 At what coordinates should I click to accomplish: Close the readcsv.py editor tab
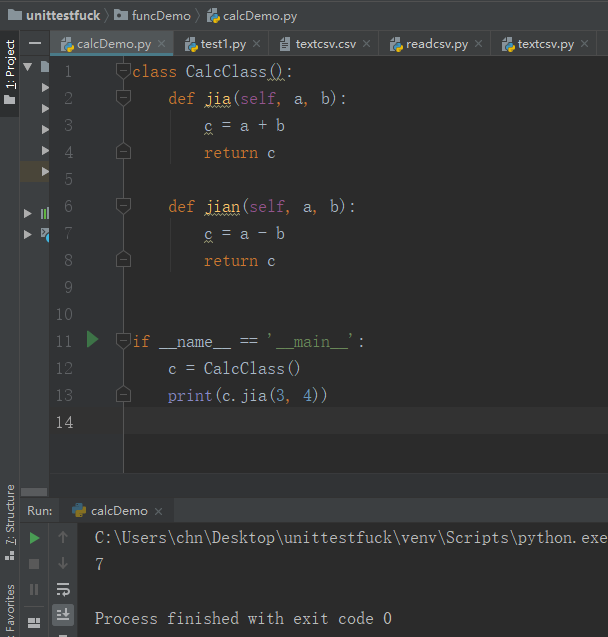[478, 43]
